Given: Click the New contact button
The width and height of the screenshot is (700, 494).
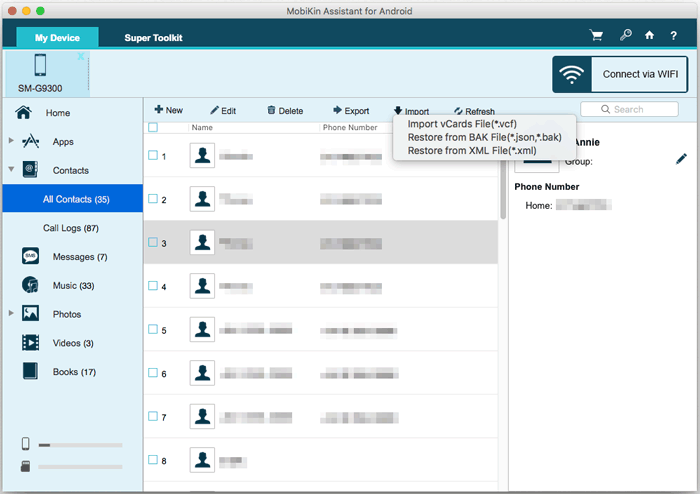Looking at the screenshot, I should tap(168, 110).
